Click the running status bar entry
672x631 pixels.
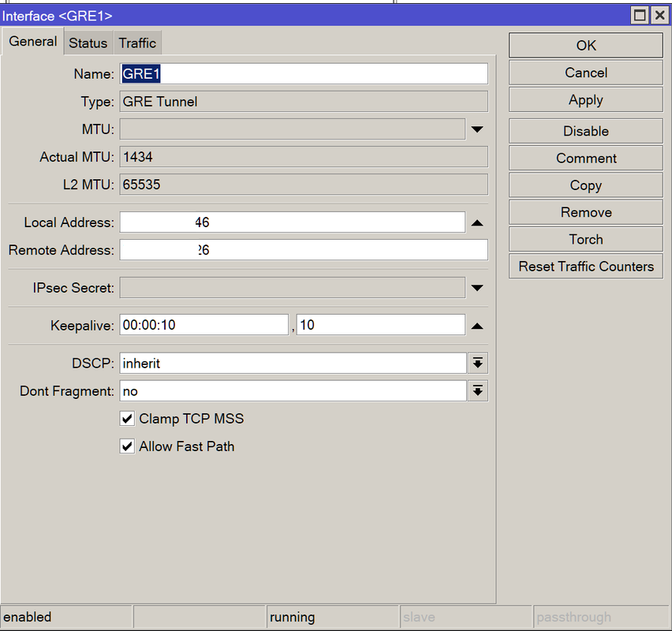tap(333, 618)
